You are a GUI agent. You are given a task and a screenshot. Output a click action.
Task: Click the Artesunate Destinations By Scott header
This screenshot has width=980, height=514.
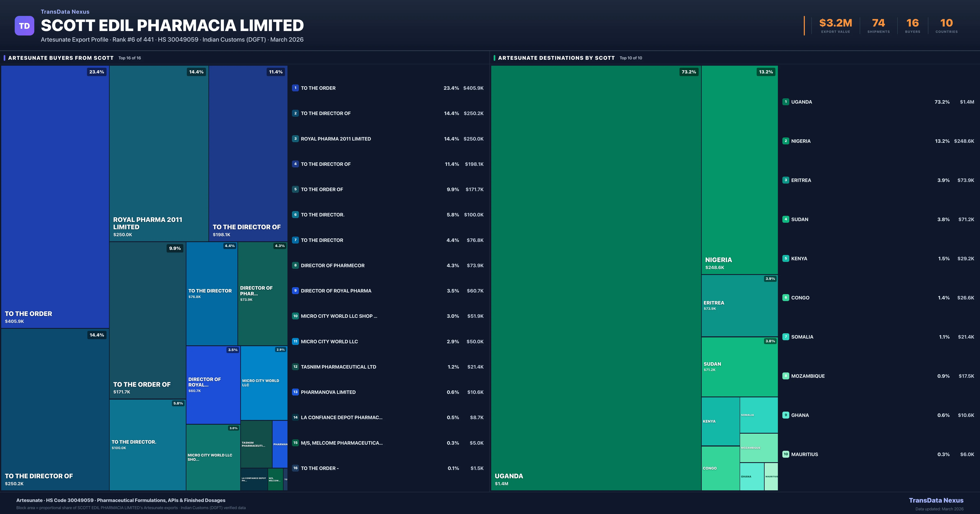[556, 58]
